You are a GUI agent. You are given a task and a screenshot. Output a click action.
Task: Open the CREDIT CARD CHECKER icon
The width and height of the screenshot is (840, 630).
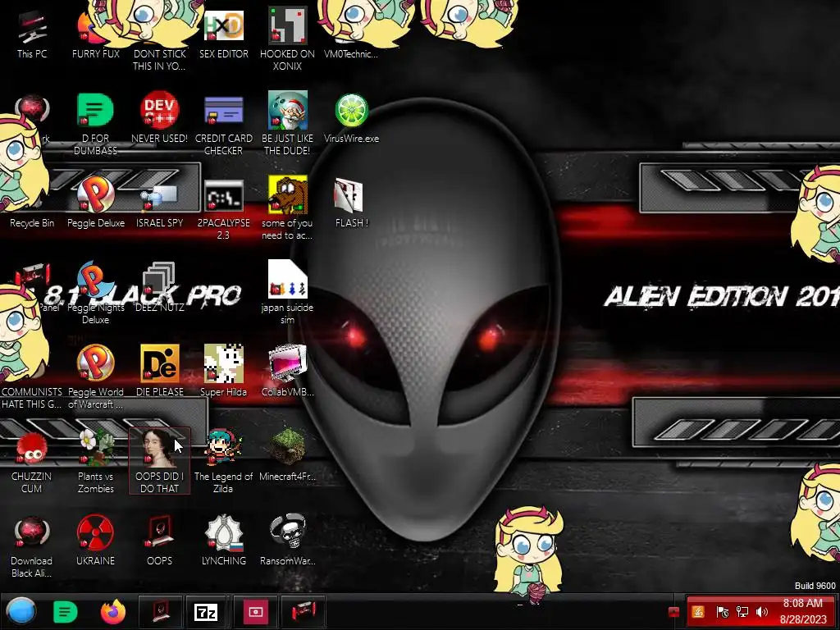223,125
